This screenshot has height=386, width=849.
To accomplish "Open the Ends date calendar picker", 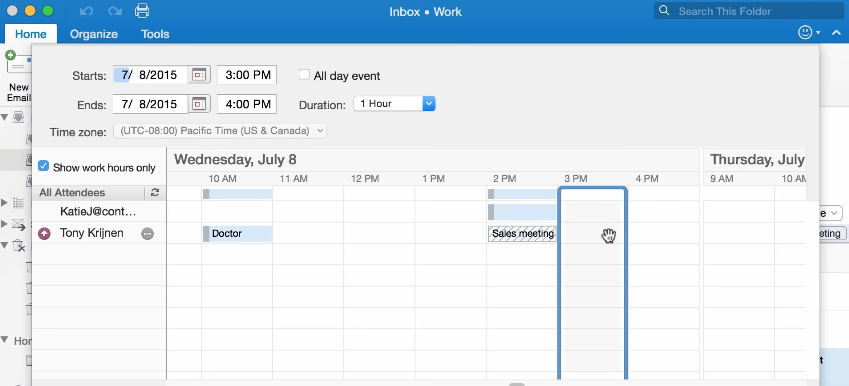I will [x=199, y=104].
